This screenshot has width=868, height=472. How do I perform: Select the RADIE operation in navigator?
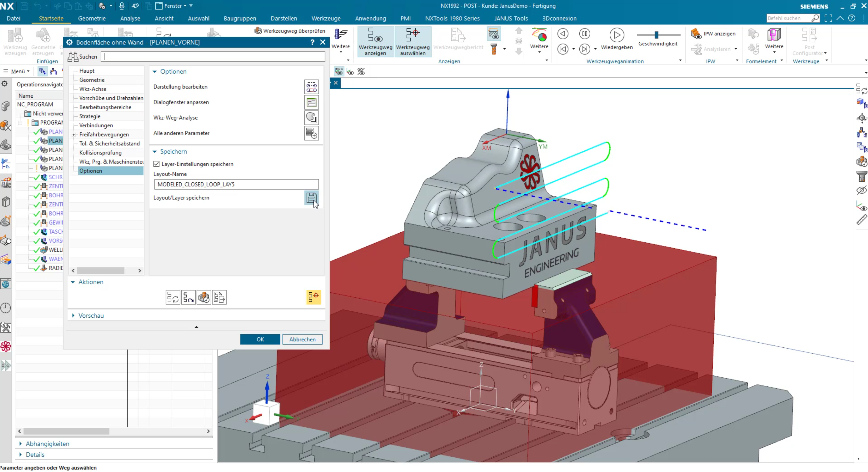(56, 268)
